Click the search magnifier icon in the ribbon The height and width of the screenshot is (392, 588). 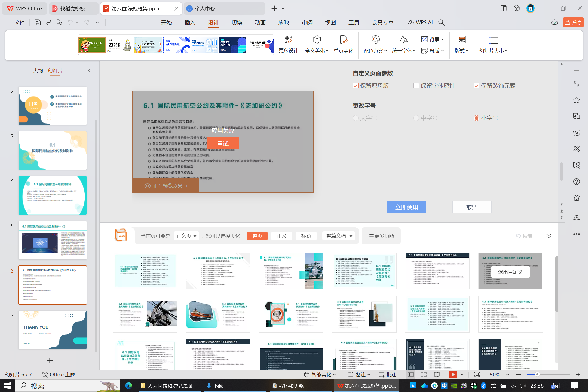tap(442, 22)
